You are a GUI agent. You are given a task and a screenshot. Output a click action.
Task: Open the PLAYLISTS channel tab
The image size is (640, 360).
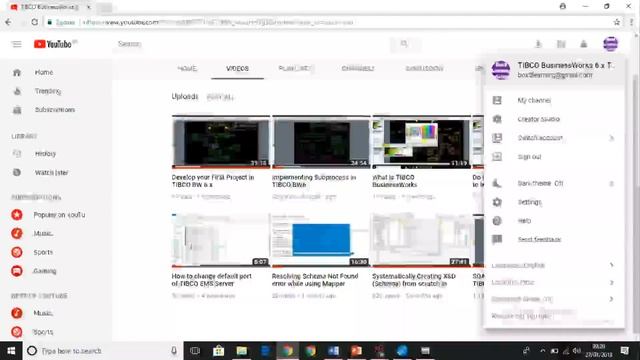296,69
